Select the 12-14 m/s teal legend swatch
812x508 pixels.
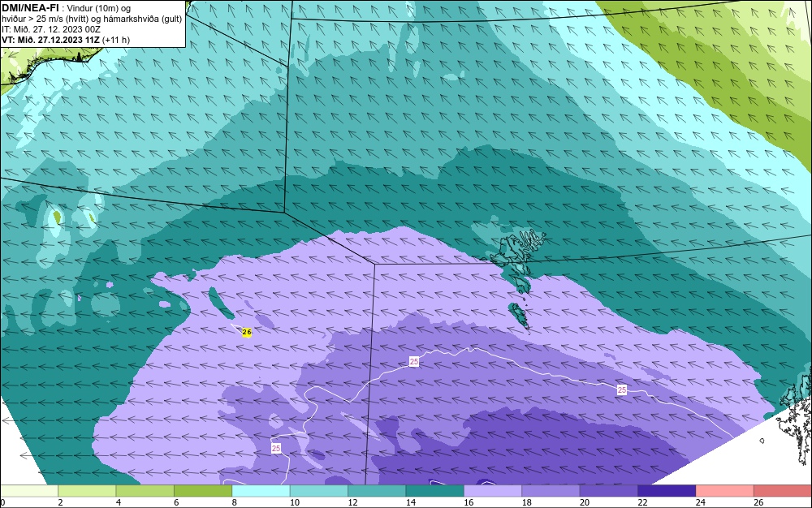(377, 491)
